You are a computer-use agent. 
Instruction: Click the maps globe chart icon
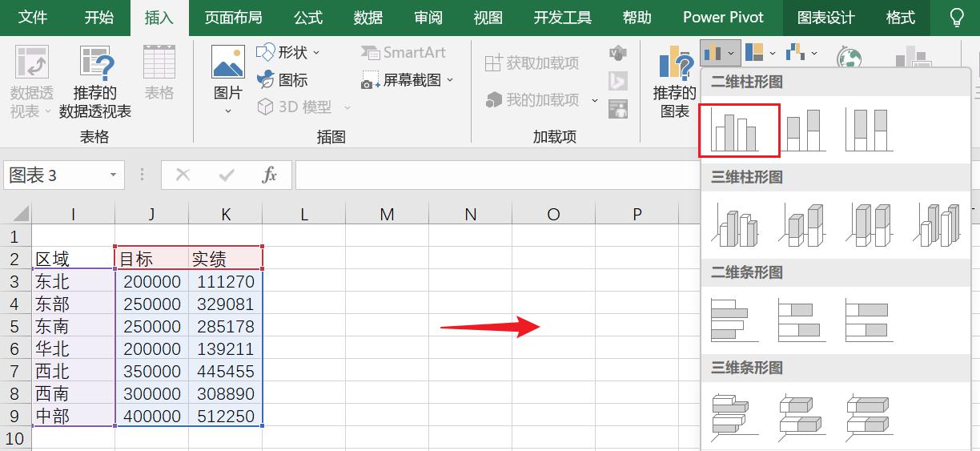pyautogui.click(x=849, y=58)
